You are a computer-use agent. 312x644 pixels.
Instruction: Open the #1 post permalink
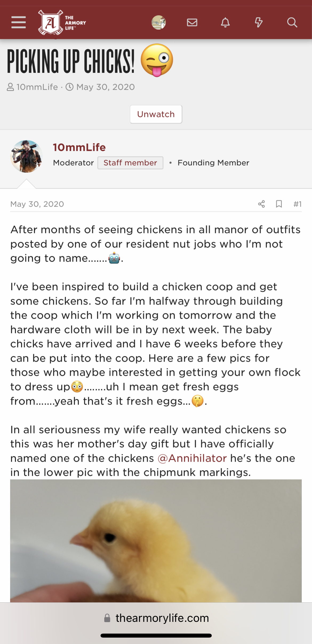pyautogui.click(x=297, y=204)
